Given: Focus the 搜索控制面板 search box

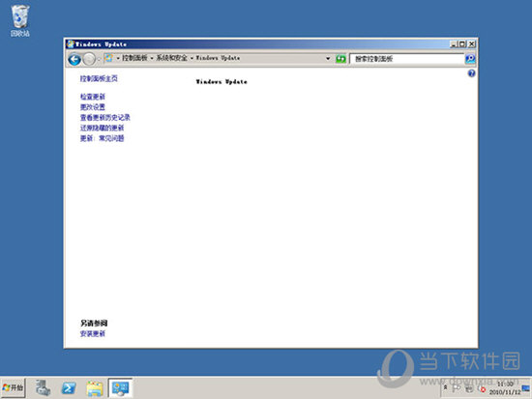Looking at the screenshot, I should coord(407,59).
